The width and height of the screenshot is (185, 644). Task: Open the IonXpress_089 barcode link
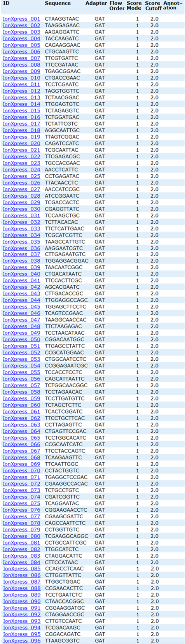click(21, 595)
